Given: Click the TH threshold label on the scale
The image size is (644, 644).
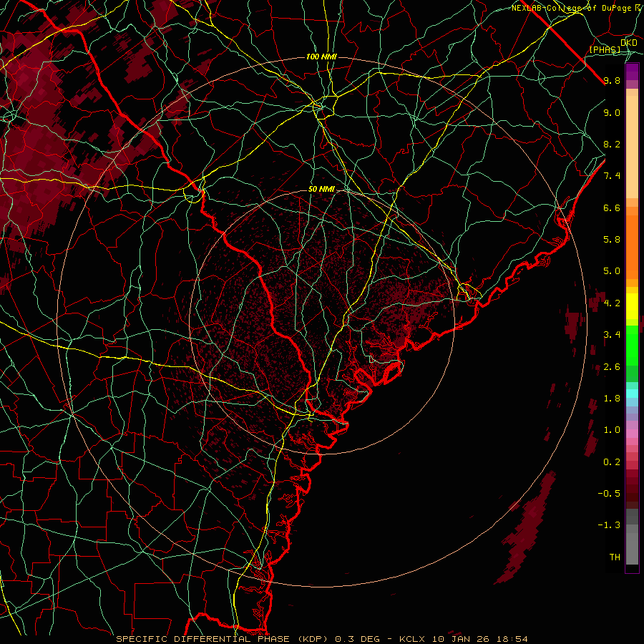Looking at the screenshot, I should pos(615,557).
